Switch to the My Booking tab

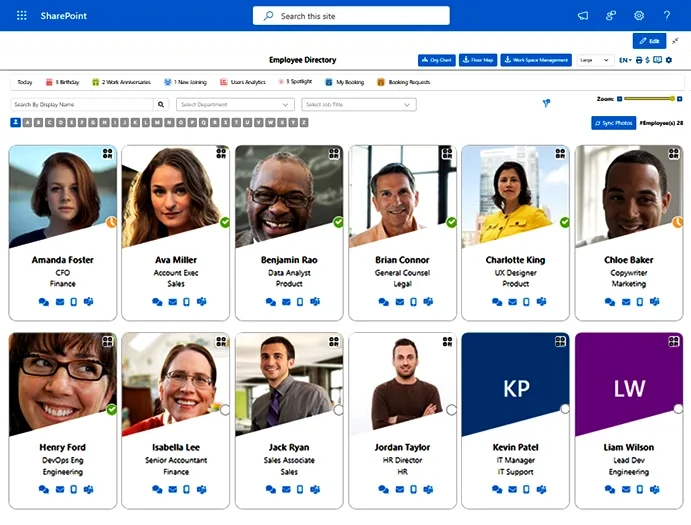(x=345, y=82)
